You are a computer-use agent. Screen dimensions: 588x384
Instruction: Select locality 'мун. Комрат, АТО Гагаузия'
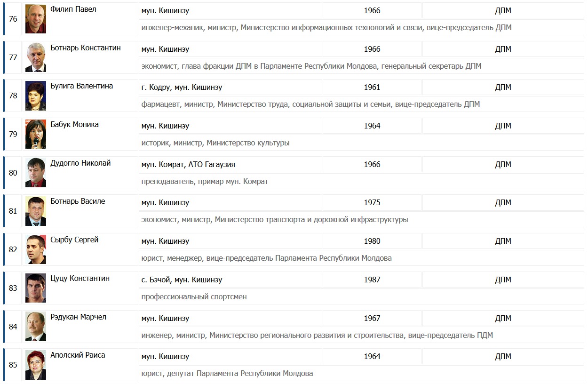coord(188,164)
